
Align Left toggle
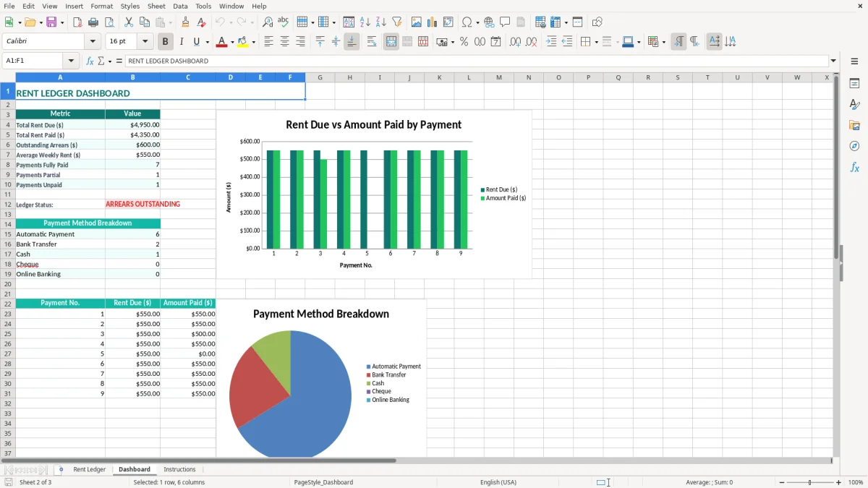(269, 42)
